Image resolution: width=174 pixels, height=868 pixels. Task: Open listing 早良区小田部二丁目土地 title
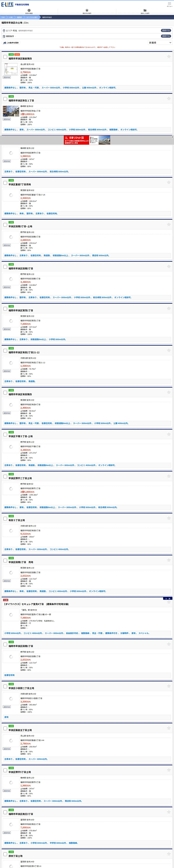point(21,688)
